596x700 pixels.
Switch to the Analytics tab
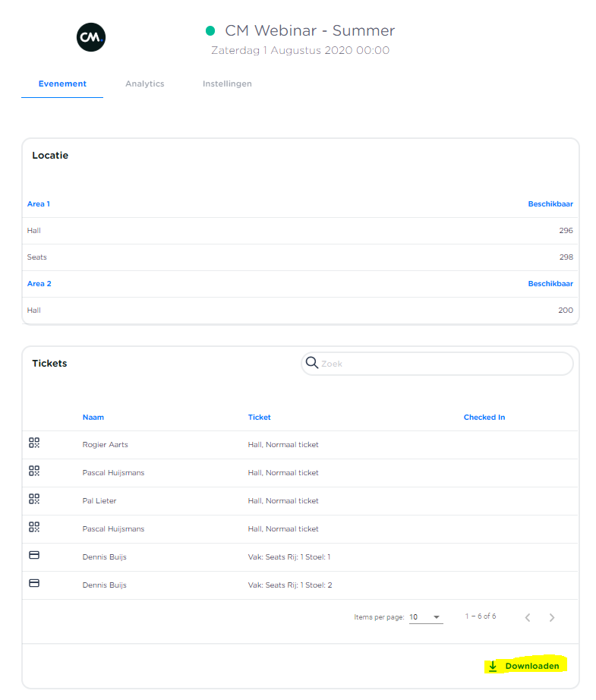[144, 84]
